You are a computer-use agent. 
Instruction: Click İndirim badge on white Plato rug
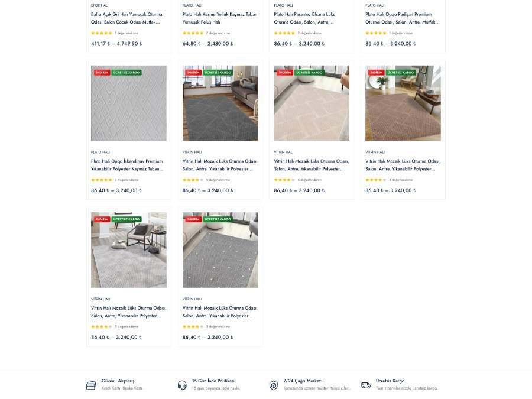click(x=102, y=72)
